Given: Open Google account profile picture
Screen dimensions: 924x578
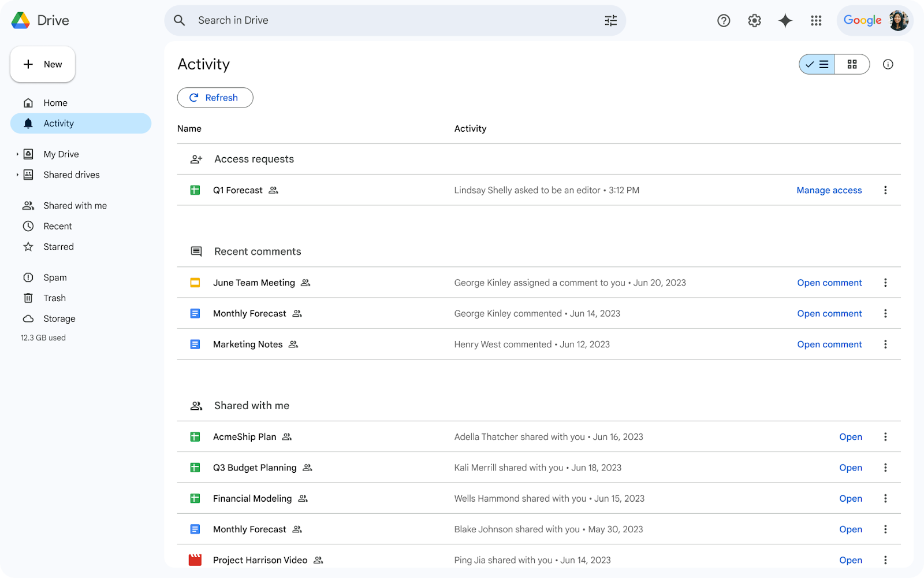Looking at the screenshot, I should click(898, 21).
